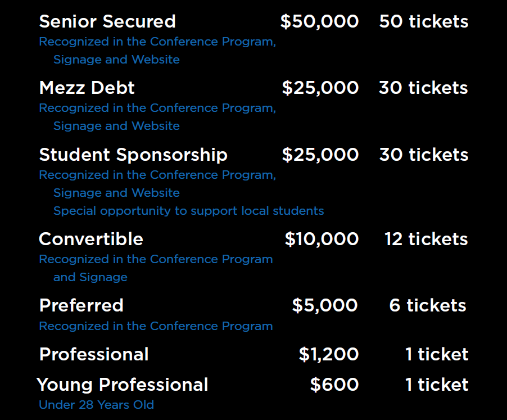Click the $10,000 Convertible price

click(x=322, y=239)
